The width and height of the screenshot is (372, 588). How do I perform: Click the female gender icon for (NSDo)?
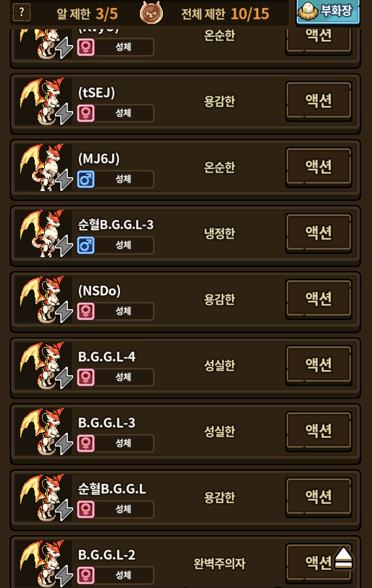coord(86,311)
